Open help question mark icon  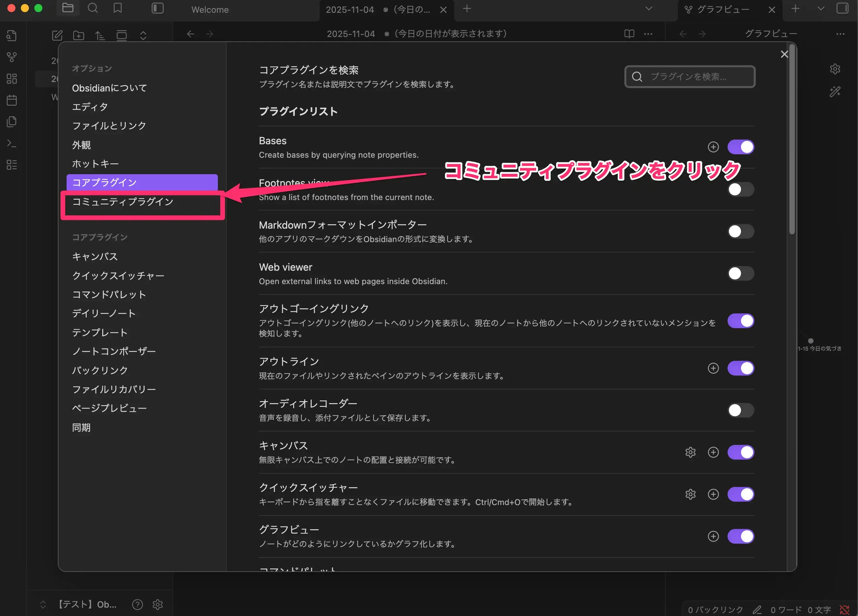(x=137, y=604)
